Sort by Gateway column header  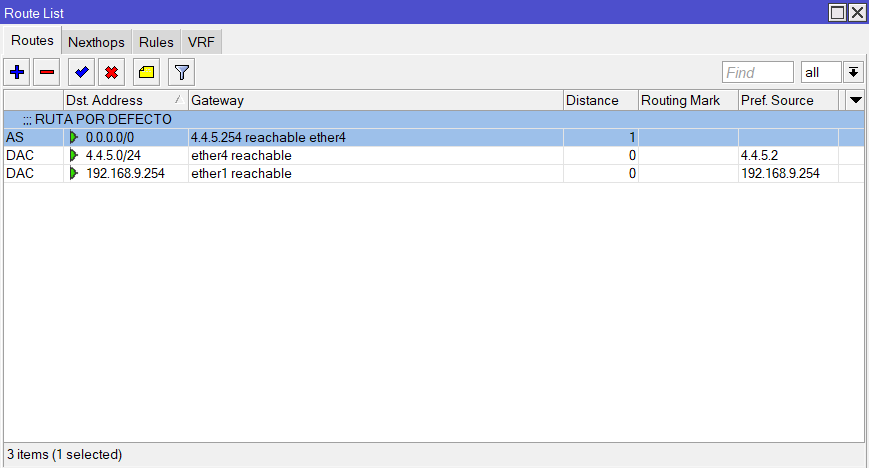[376, 100]
